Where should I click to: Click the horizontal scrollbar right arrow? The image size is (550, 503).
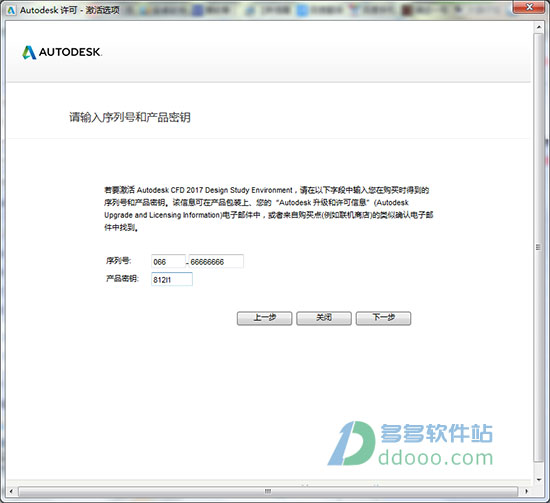[526, 491]
